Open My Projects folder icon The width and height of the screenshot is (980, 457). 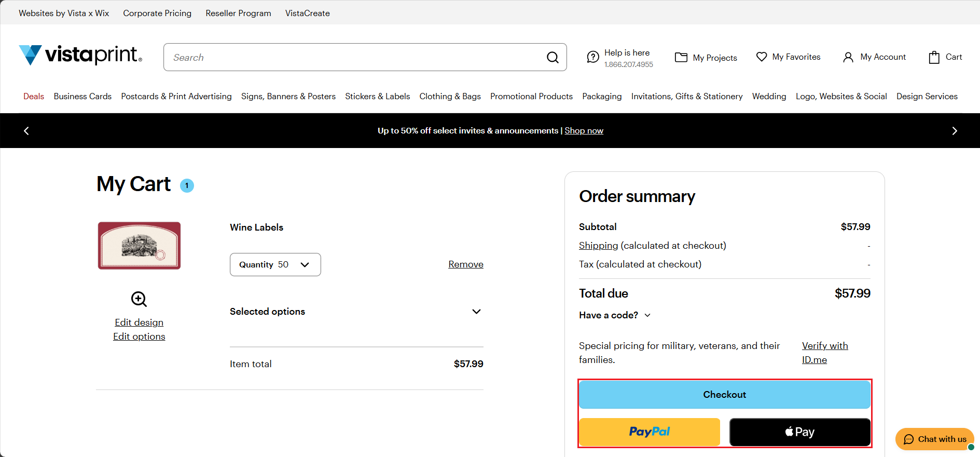pos(681,57)
